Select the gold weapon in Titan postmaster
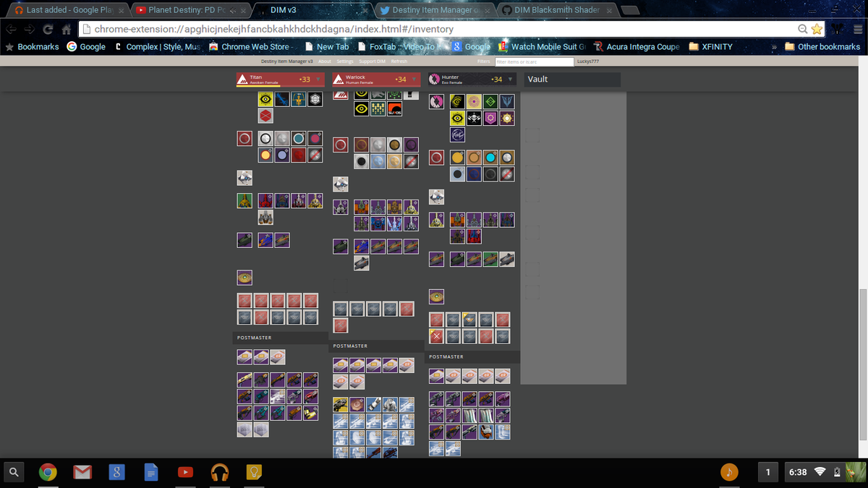868x488 pixels. tap(244, 380)
